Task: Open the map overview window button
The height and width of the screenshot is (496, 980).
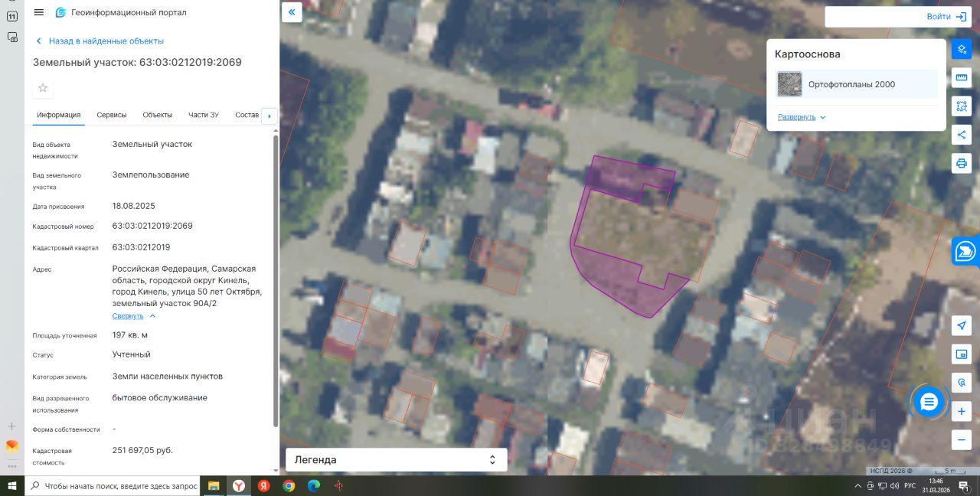Action: pos(962,354)
